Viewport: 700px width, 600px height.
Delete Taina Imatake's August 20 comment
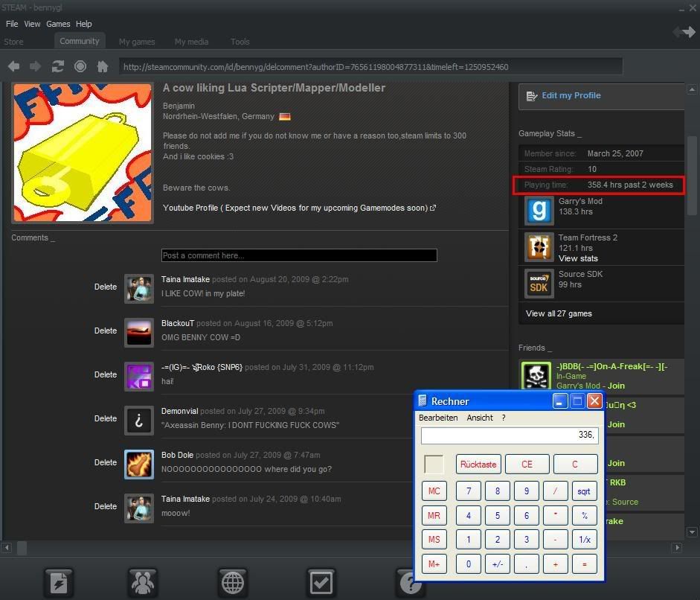[106, 287]
